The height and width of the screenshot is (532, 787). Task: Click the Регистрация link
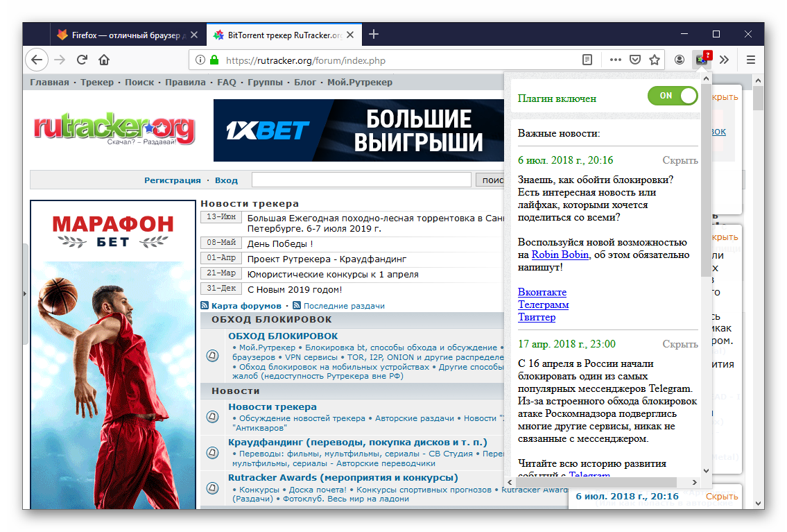[172, 180]
